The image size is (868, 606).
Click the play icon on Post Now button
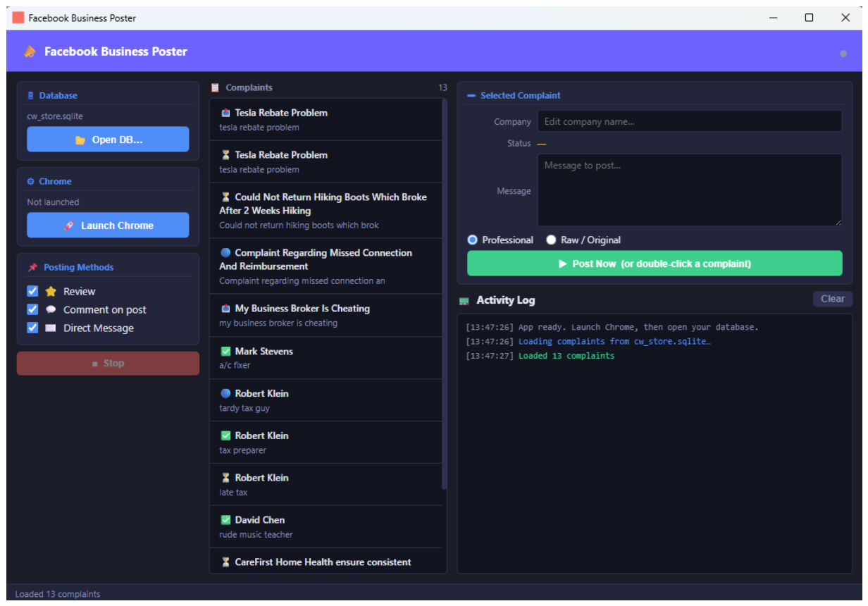(x=563, y=264)
